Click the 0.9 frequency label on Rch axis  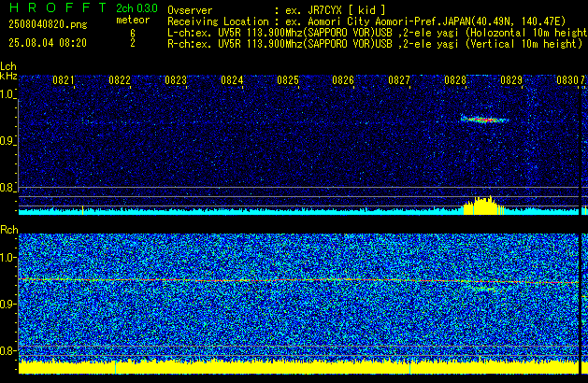pyautogui.click(x=7, y=304)
